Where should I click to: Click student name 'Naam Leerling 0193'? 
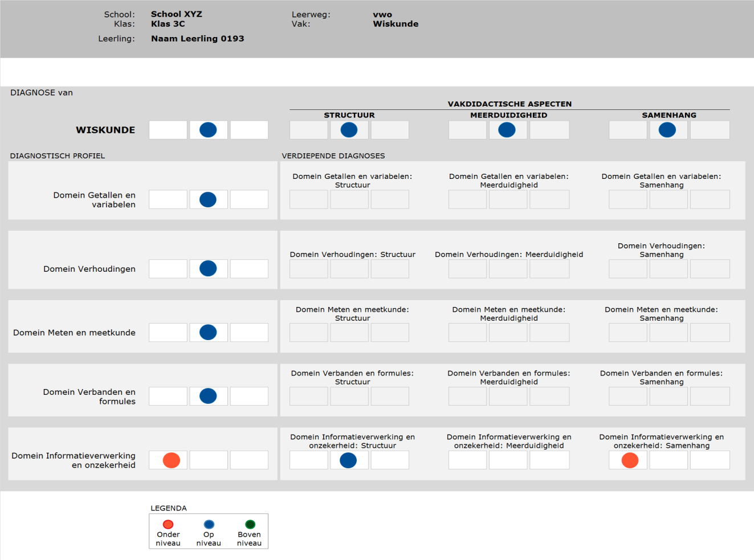(198, 39)
